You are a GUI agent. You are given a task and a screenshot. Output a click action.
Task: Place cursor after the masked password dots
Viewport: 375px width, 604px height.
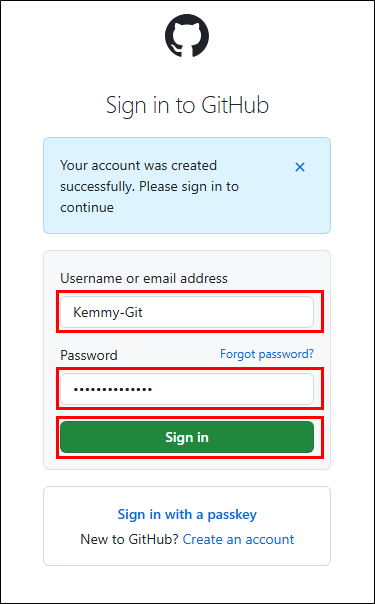click(x=153, y=389)
